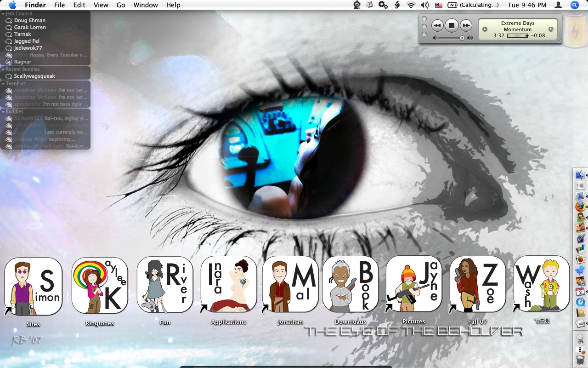Viewport: 588px width, 368px height.
Task: Open the Help menu
Action: tap(173, 5)
